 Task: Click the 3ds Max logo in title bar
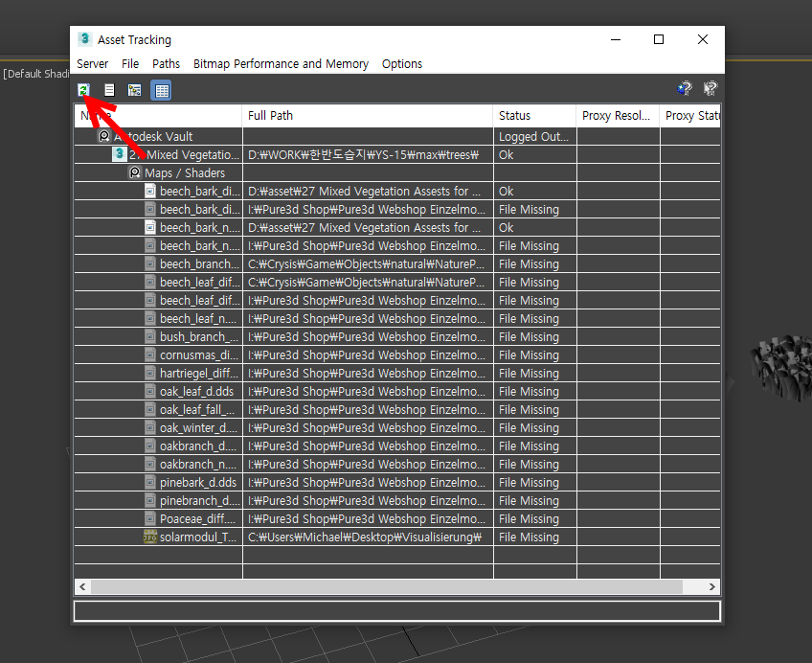pos(85,39)
